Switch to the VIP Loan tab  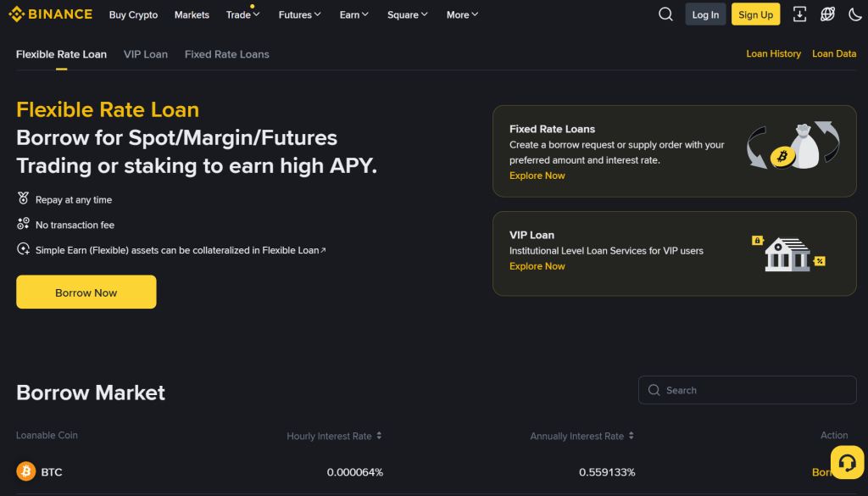(x=146, y=54)
